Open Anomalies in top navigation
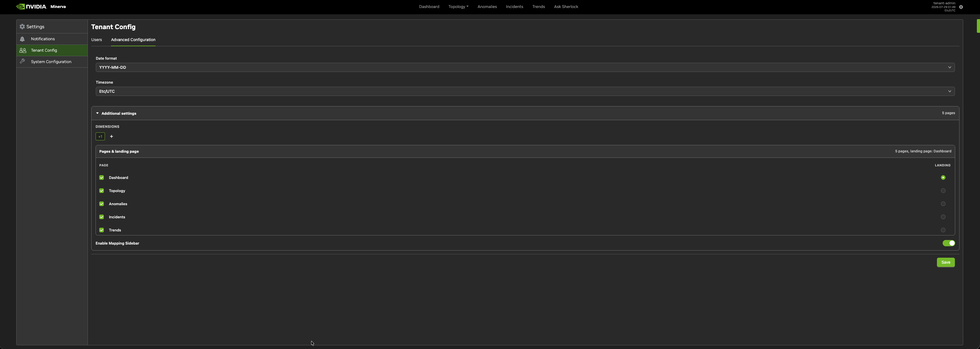Screen dimensions: 980x349 coord(487,7)
